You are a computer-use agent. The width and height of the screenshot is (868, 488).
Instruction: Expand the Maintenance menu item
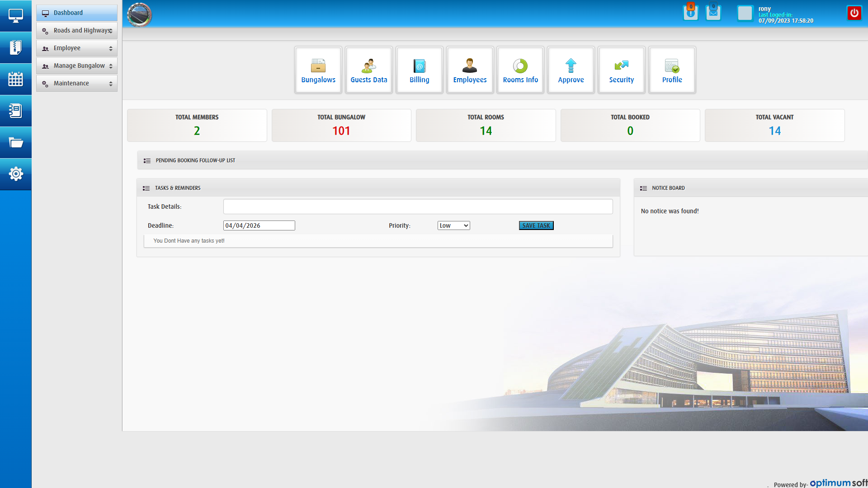[x=77, y=83]
